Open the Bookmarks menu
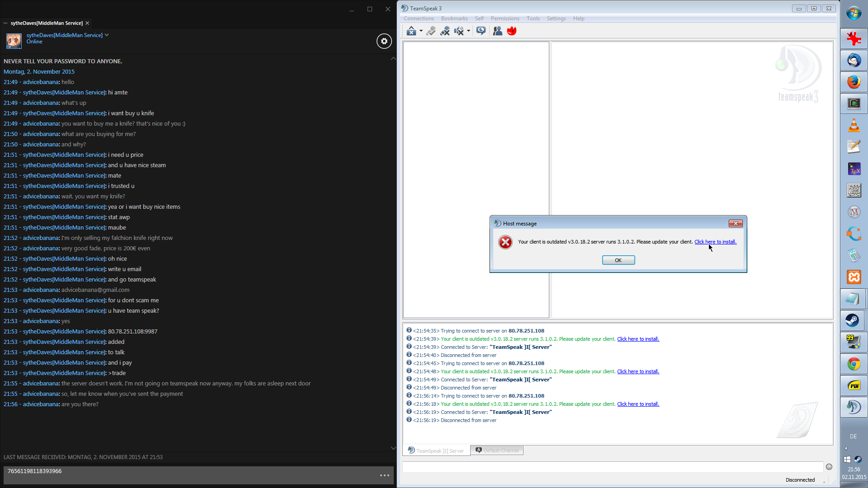Viewport: 868px width, 488px height. [x=454, y=19]
